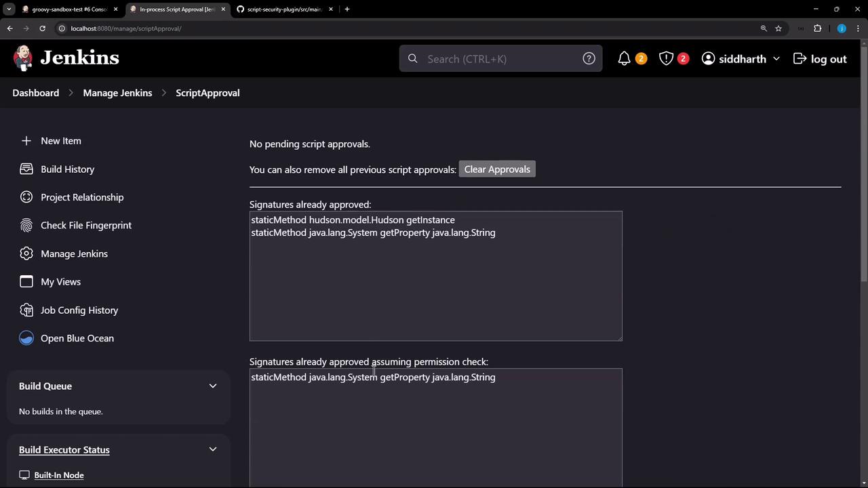The image size is (868, 488).
Task: Click the Built-In Node link
Action: click(x=59, y=475)
